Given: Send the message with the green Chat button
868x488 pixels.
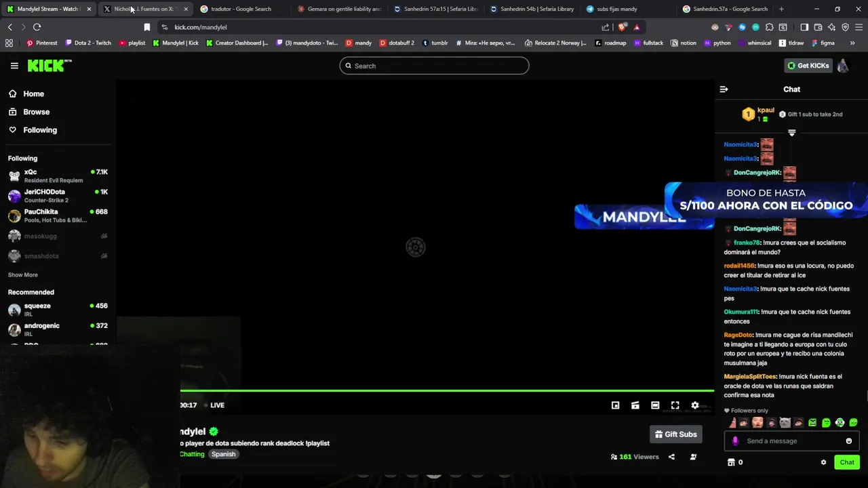Looking at the screenshot, I should coord(847,462).
